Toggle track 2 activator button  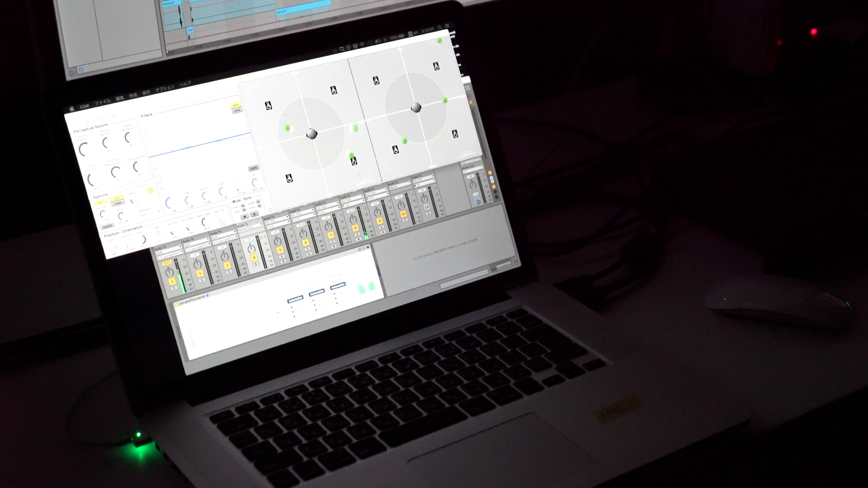(x=200, y=274)
